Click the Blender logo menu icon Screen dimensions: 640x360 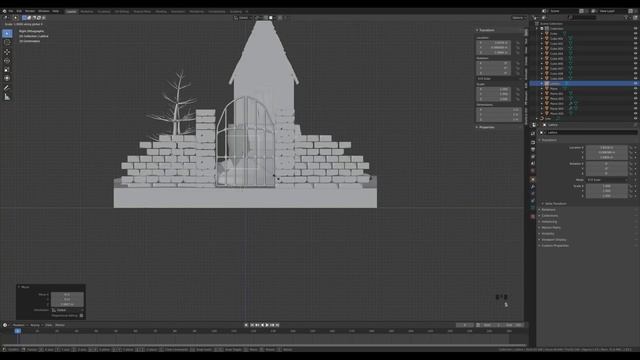click(4, 11)
